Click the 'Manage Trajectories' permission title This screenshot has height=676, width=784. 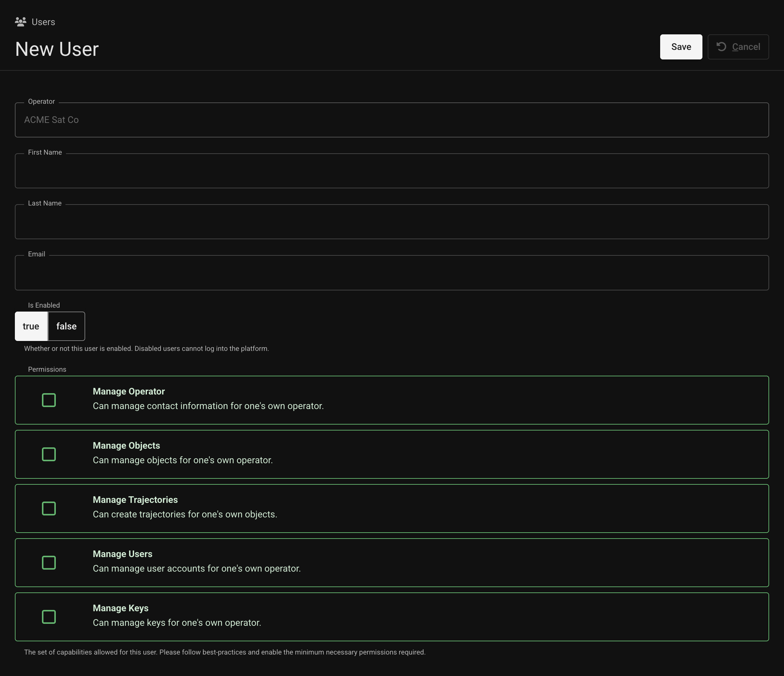pyautogui.click(x=135, y=500)
